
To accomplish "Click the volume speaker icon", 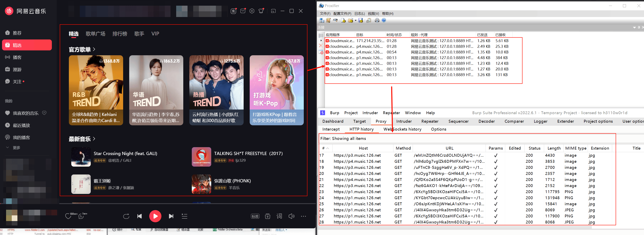I will [291, 216].
